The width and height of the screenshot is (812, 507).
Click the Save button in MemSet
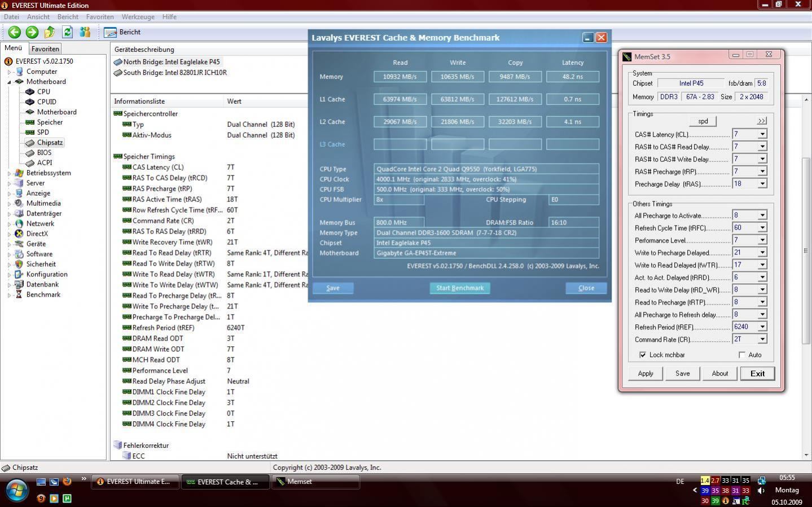[x=683, y=373]
